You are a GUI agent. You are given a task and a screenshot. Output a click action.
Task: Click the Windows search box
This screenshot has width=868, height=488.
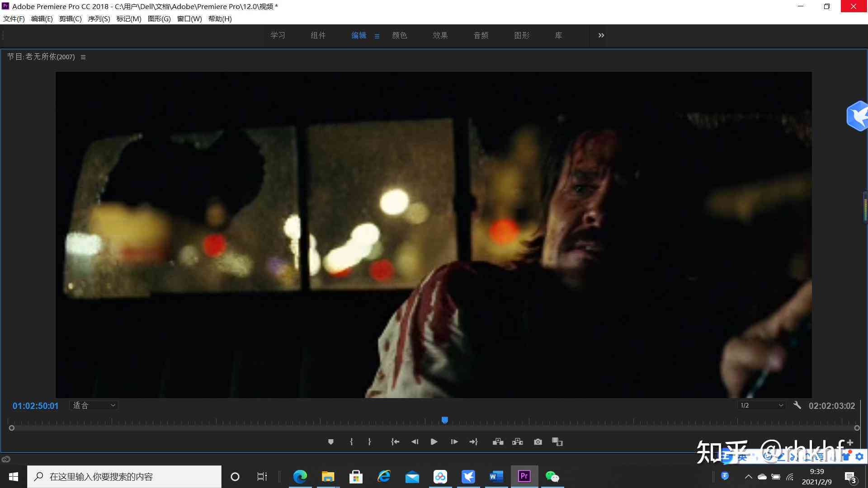(x=124, y=477)
